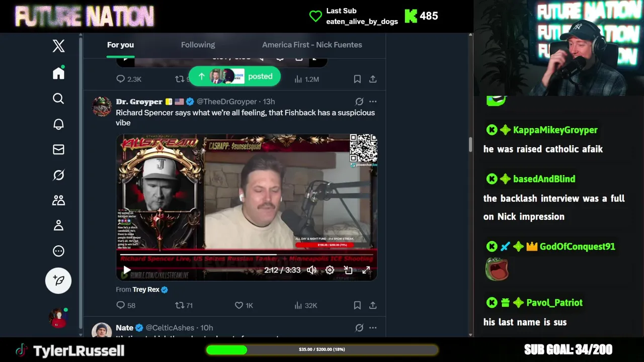Screen dimensions: 644x362
Task: Share the Dr. Groyper post
Action: pos(373,305)
